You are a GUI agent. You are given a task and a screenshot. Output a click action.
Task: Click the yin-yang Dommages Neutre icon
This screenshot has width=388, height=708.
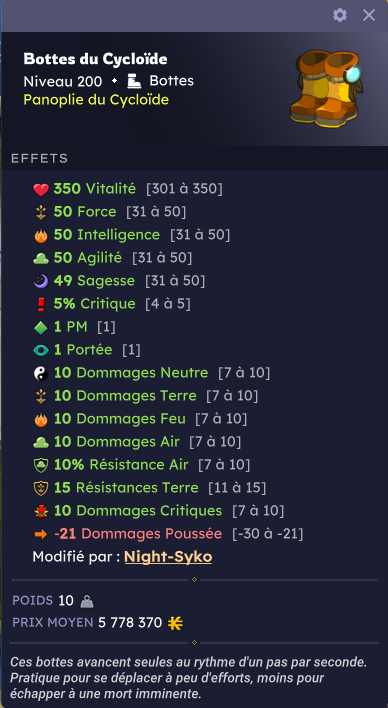click(41, 373)
